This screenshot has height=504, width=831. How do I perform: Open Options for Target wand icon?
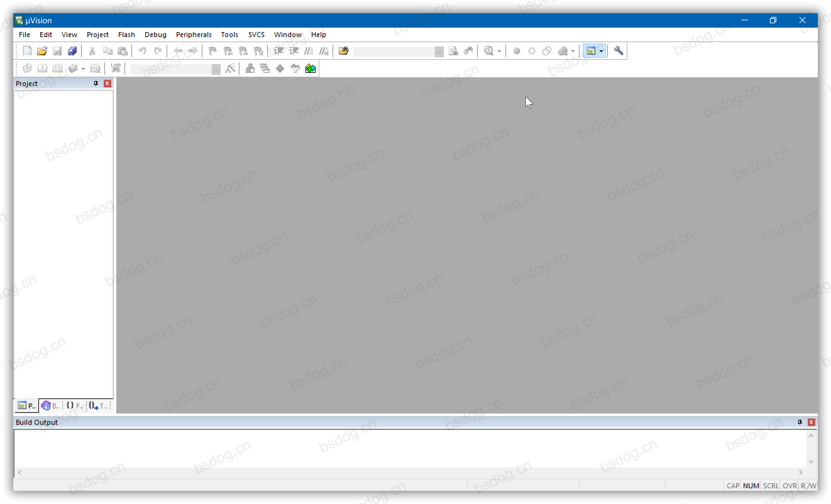click(x=230, y=68)
